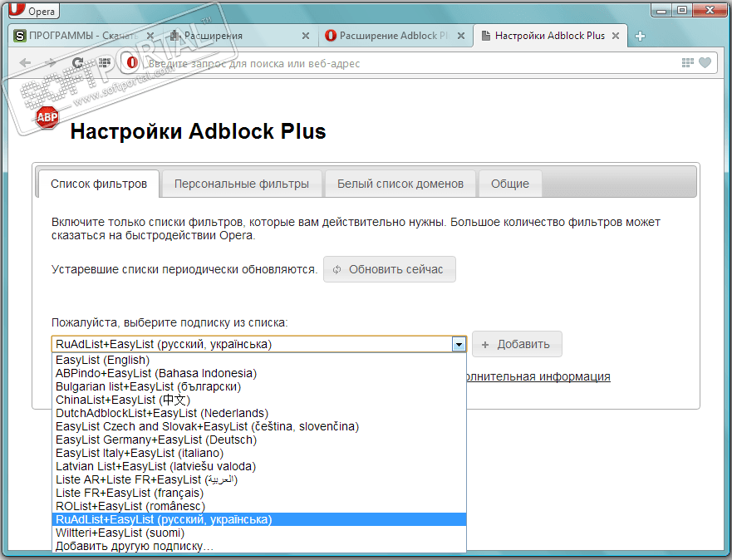
Task: Select highlighted RuAdList+EasyList list option
Action: point(259,519)
